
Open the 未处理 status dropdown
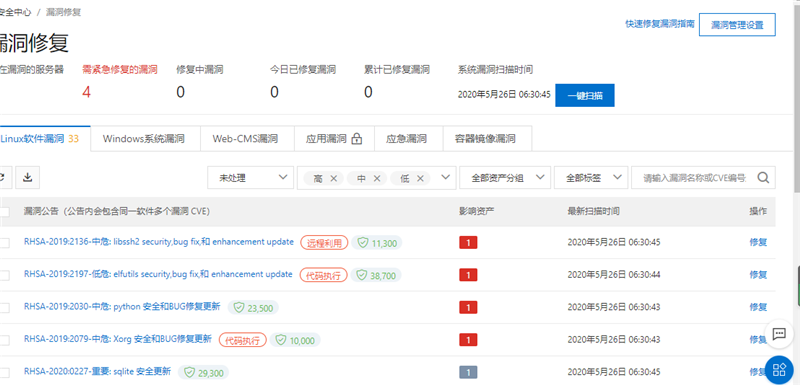[x=251, y=177]
